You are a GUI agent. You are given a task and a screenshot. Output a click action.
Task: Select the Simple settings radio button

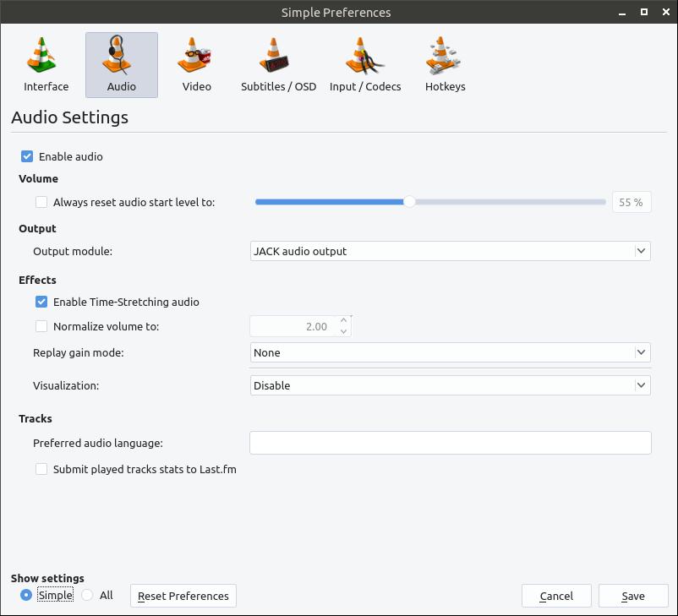tap(26, 595)
